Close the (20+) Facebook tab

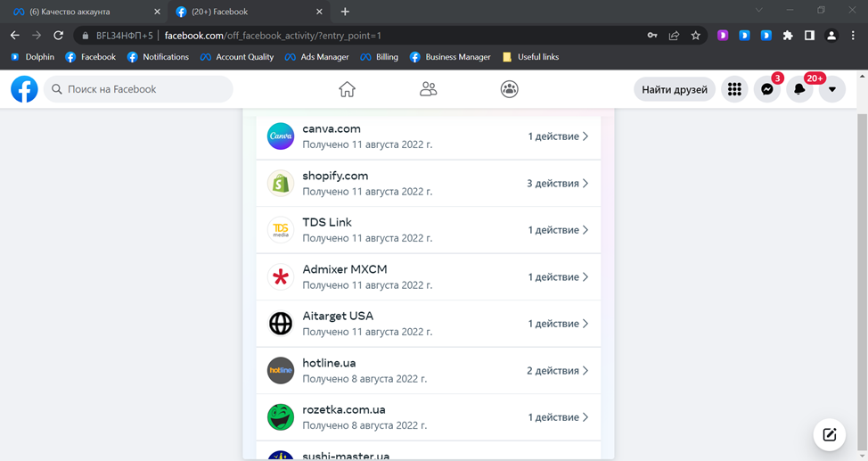click(319, 12)
